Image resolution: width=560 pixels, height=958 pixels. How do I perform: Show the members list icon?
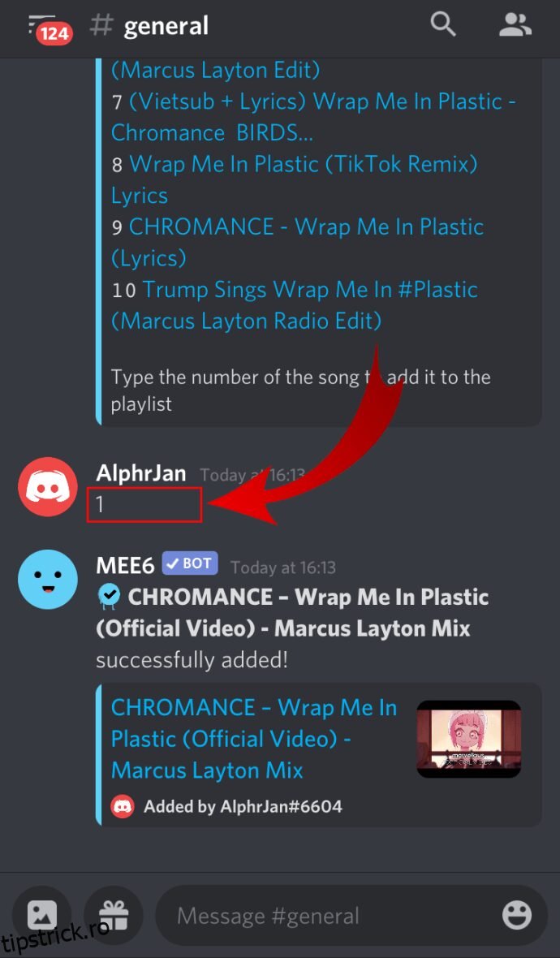[x=515, y=25]
